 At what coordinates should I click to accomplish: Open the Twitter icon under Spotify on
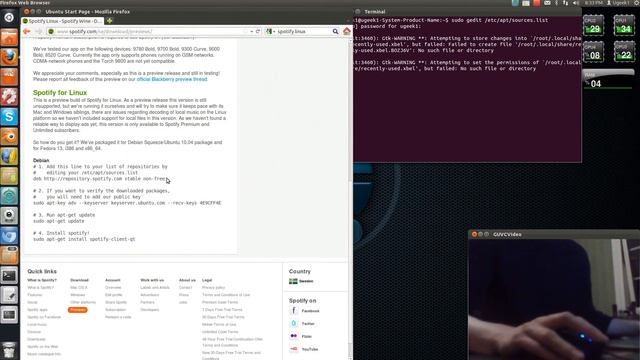pos(293,323)
